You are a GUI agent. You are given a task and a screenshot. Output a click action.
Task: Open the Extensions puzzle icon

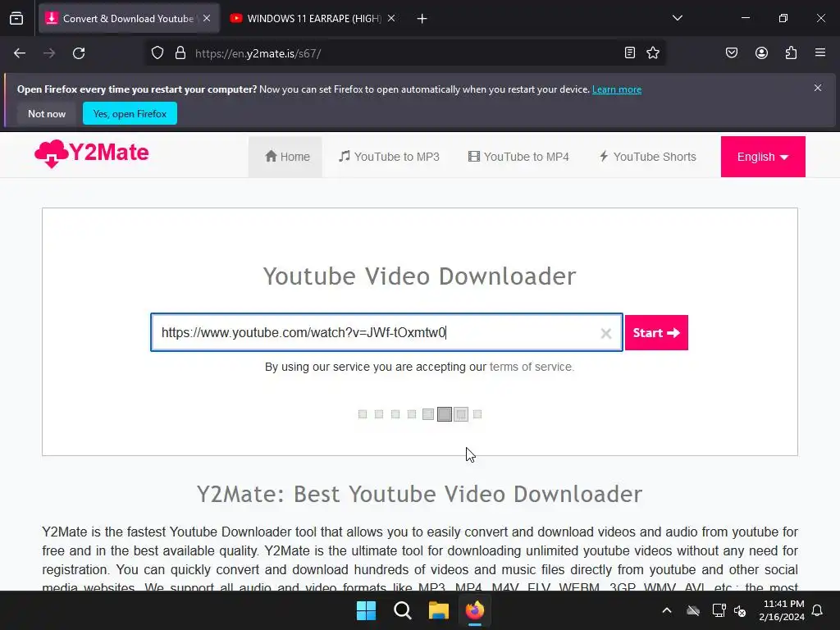pos(791,52)
